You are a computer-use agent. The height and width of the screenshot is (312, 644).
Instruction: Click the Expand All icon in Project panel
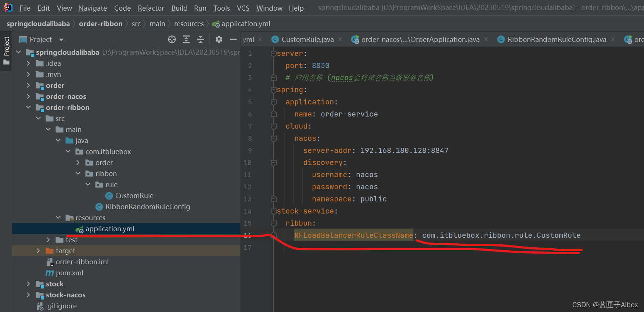(186, 39)
